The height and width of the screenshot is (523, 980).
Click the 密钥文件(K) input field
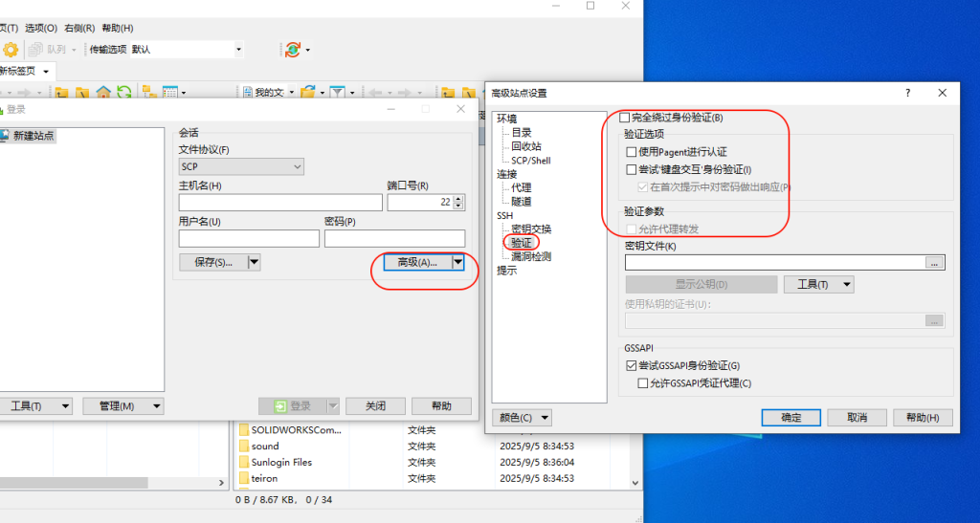[x=775, y=263]
